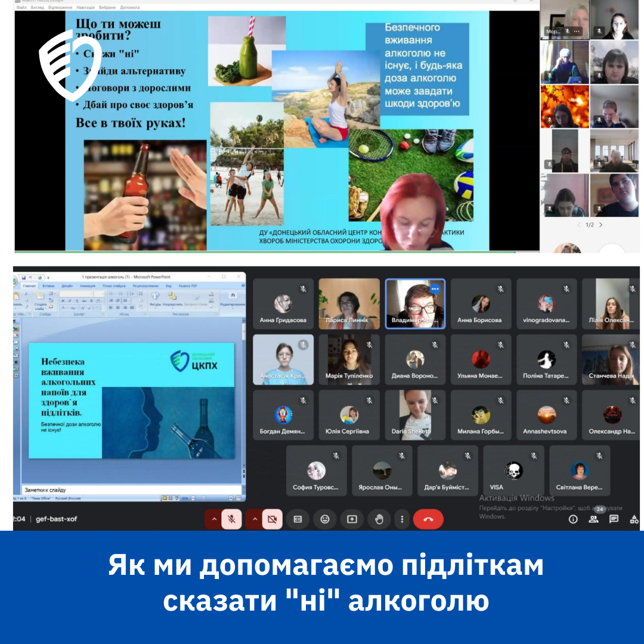Open the Навігація menu in player
This screenshot has height=644, width=644.
coord(88,7)
